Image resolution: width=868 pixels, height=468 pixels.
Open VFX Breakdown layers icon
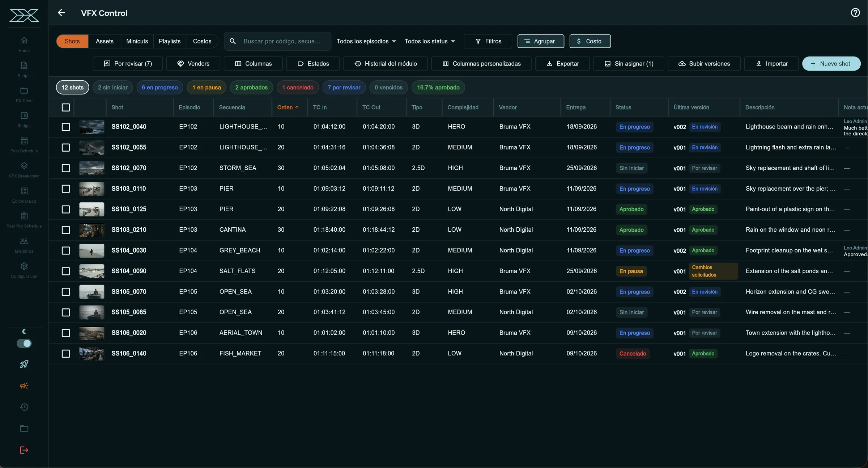[24, 165]
